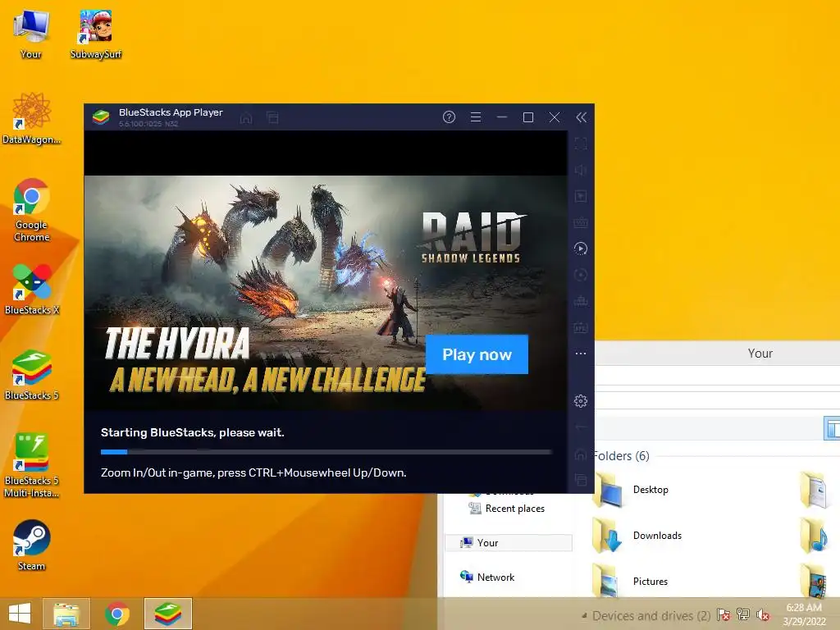This screenshot has width=840, height=630.
Task: Click the keyboard controls icon in BlueStacks sidebar
Action: click(581, 222)
